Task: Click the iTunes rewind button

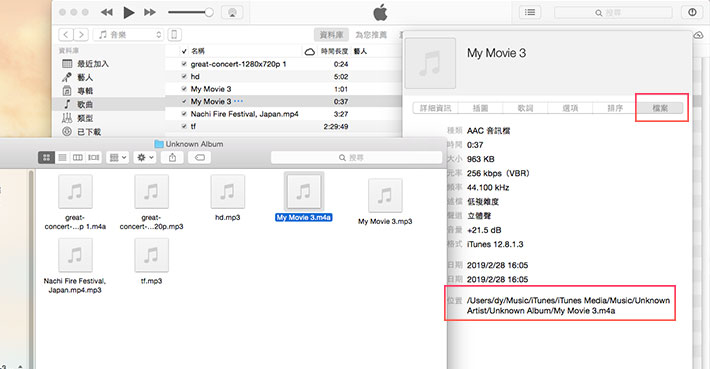Action: 107,12
